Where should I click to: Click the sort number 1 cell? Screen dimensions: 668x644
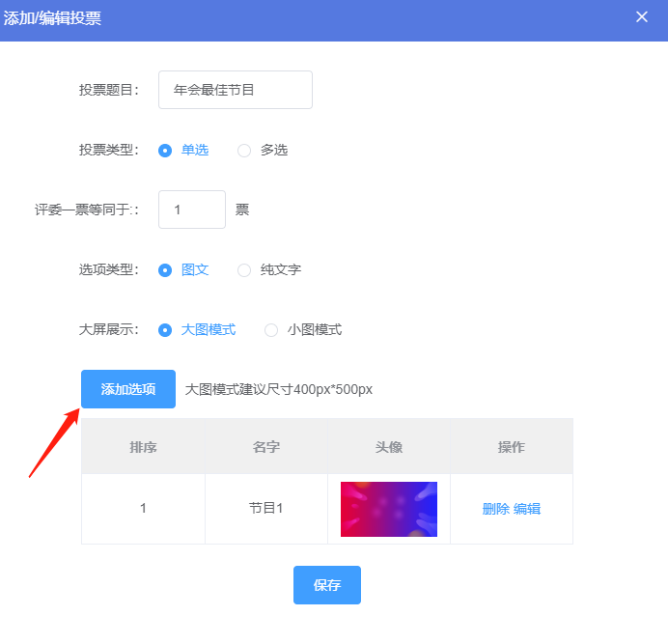[x=143, y=509]
